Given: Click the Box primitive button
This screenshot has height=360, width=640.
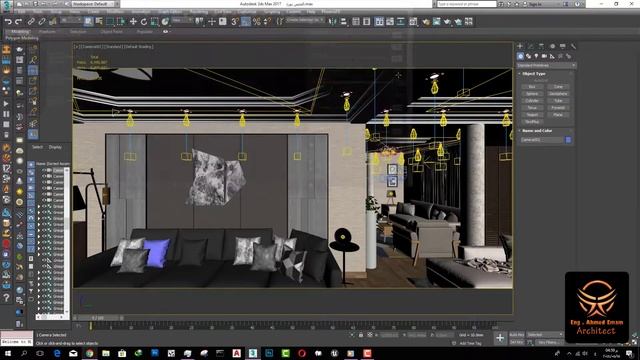Looking at the screenshot, I should coord(532,87).
